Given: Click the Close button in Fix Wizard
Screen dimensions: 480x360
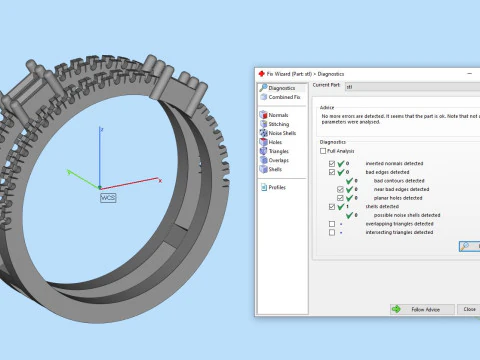Looking at the screenshot, I should (x=469, y=309).
